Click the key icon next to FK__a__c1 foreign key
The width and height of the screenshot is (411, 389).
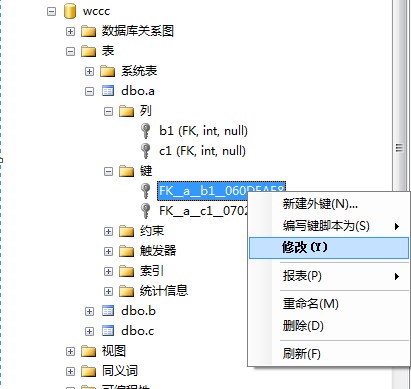(145, 211)
